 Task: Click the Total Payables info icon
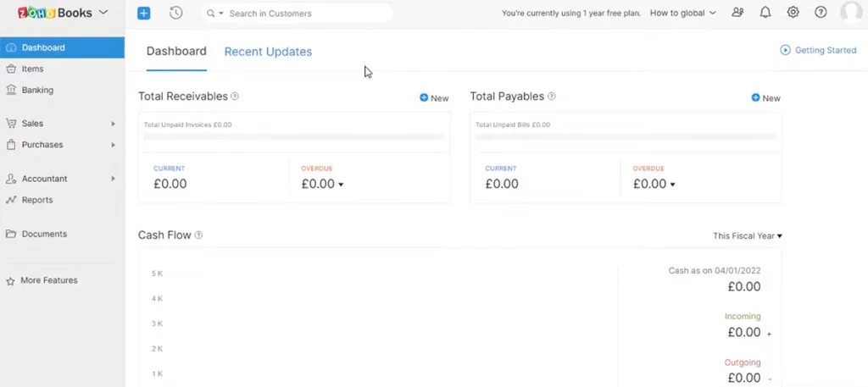click(x=551, y=97)
